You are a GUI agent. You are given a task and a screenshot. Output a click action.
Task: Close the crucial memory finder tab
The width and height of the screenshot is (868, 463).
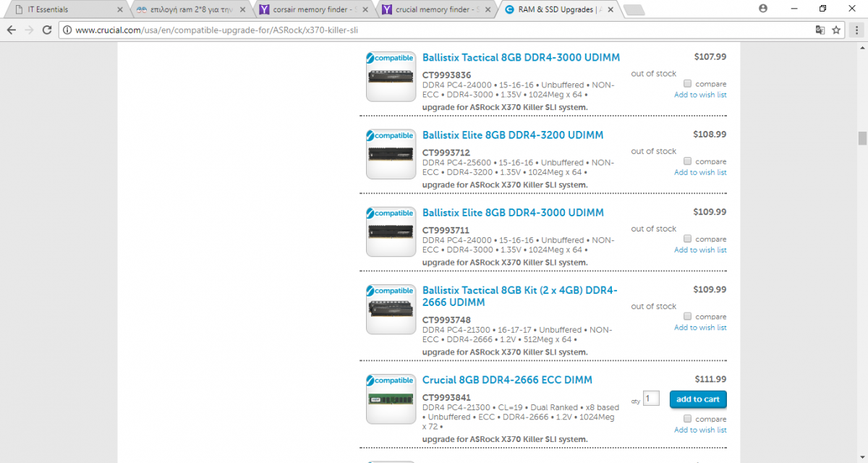click(488, 10)
